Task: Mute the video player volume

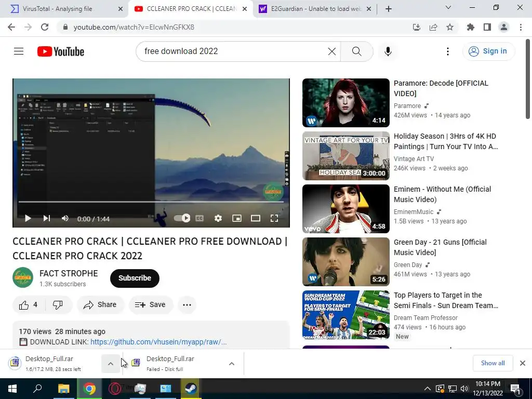Action: pos(65,219)
